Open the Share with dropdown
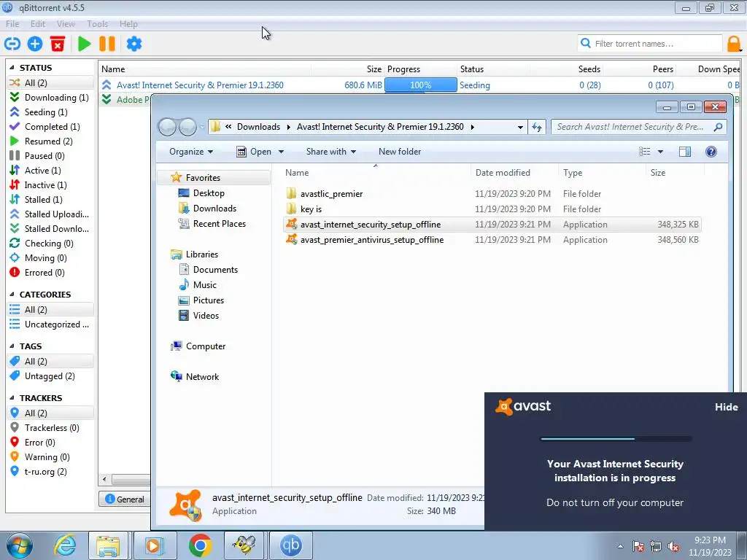The height and width of the screenshot is (560, 747). coord(331,152)
